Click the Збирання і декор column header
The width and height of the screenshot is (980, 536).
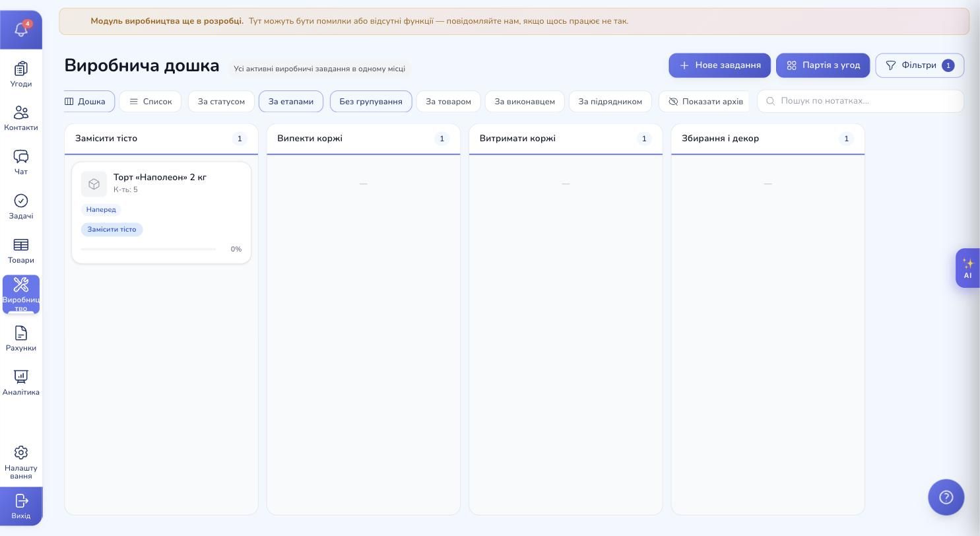coord(768,139)
